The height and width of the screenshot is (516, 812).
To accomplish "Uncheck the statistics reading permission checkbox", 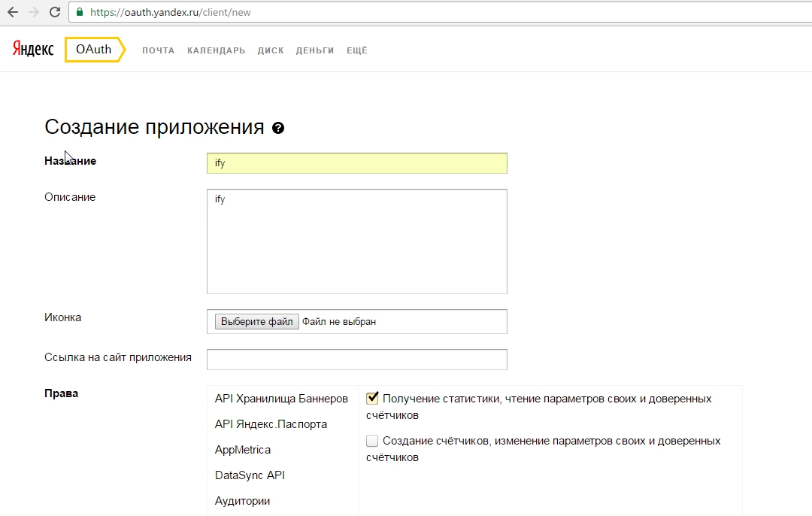I will [372, 399].
